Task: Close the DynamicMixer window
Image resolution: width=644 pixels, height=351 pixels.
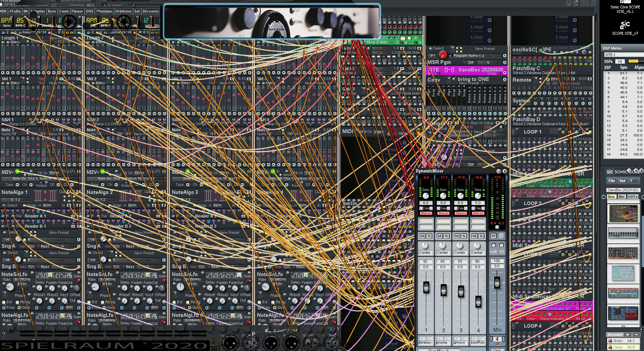Action: [505, 171]
